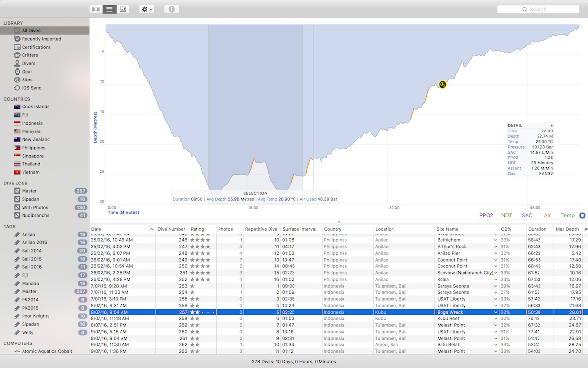588x368 pixels.
Task: Toggle the Temp graph overlay
Action: click(567, 215)
